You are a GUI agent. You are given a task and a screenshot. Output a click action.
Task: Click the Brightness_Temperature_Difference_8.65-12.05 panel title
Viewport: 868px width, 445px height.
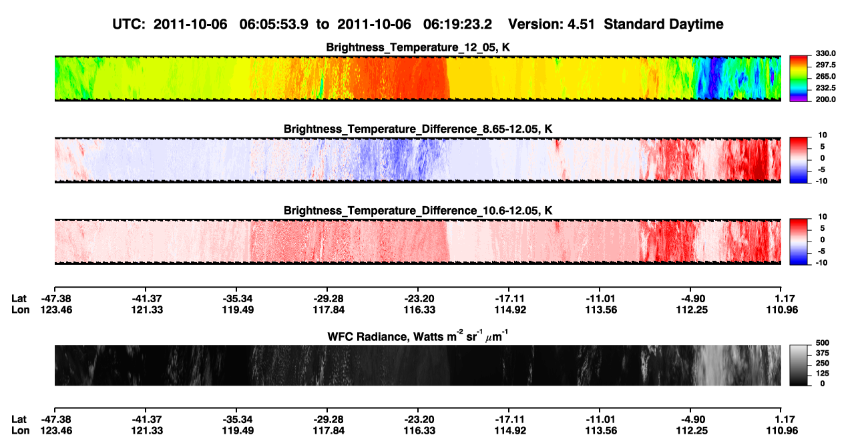coord(418,129)
